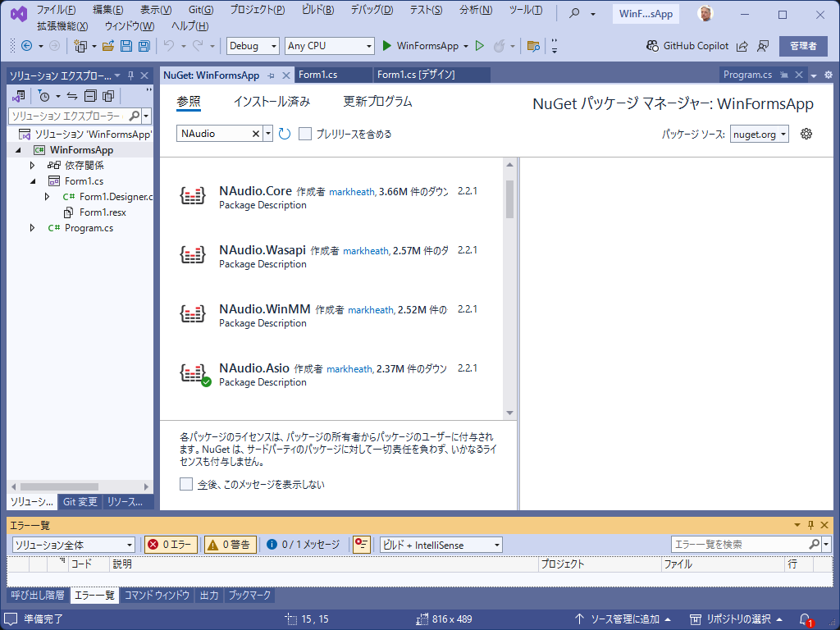Open the Debug menu

[x=372, y=10]
